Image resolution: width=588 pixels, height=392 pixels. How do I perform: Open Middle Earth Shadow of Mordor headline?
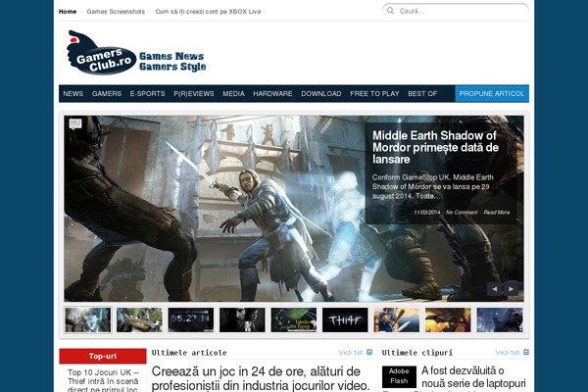435,147
